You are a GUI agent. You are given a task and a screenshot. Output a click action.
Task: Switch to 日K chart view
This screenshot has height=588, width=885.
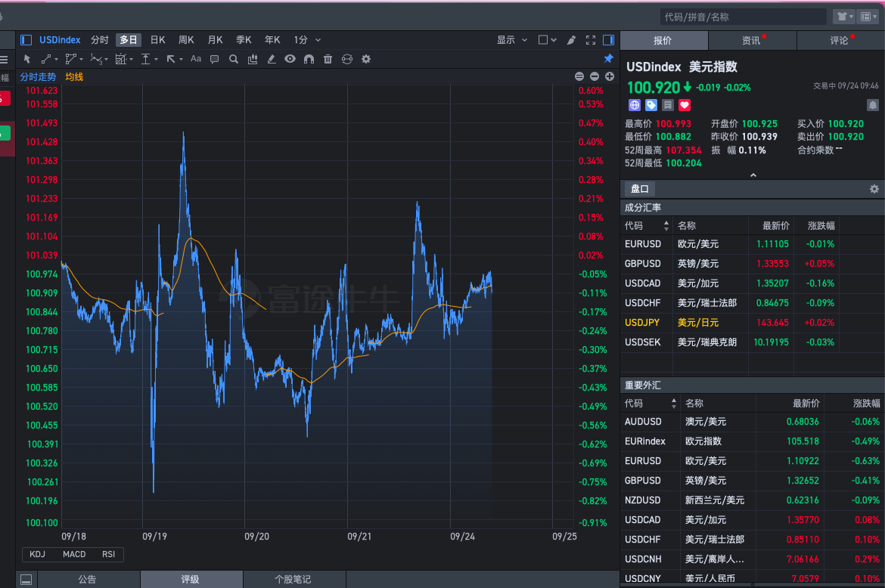click(157, 40)
